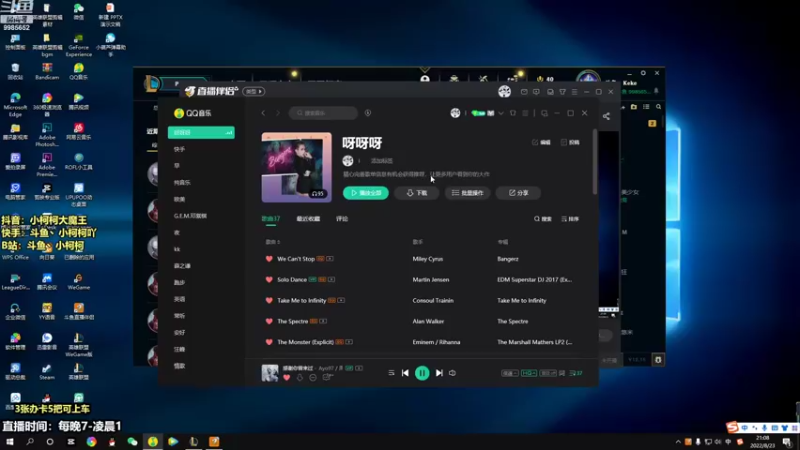Open WeGame desktop shortcut

pyautogui.click(x=79, y=282)
